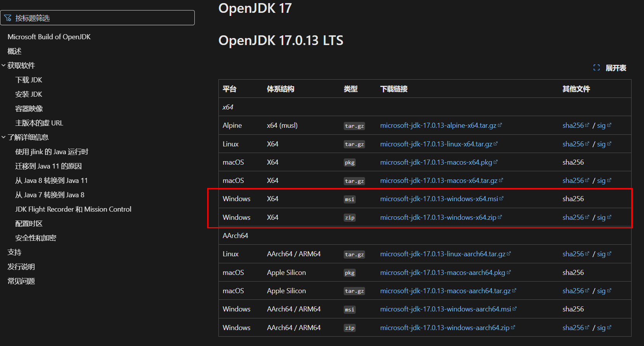Collapse the 了解详细信息 section
The width and height of the screenshot is (644, 346).
[x=3, y=137]
